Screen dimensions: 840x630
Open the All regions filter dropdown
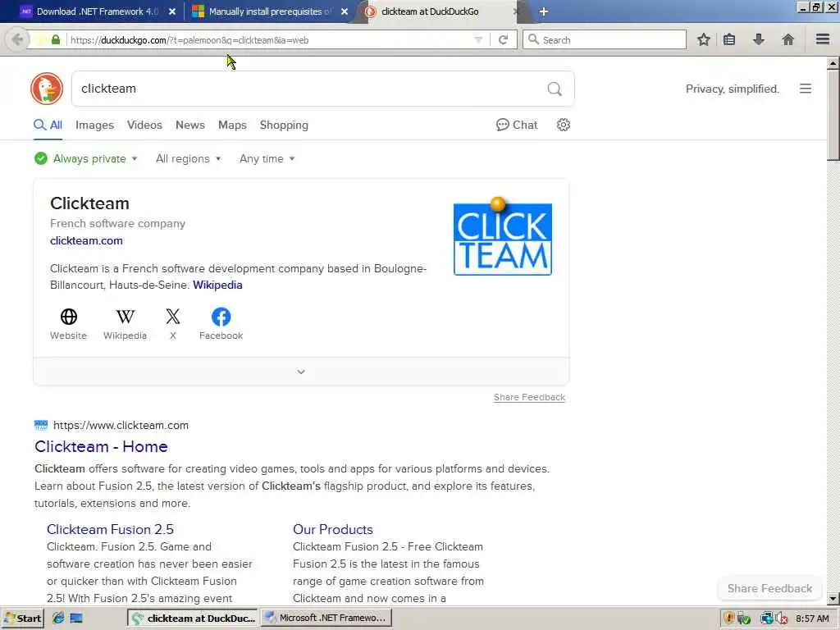point(188,158)
